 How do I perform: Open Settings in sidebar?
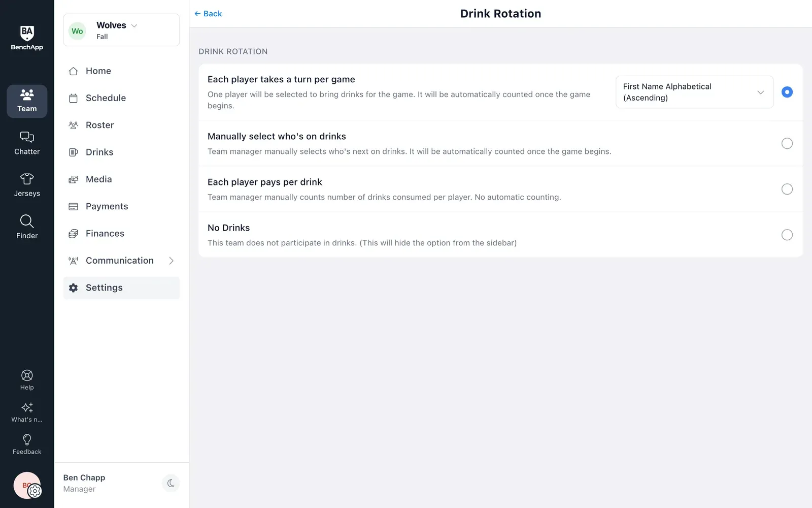pos(121,288)
